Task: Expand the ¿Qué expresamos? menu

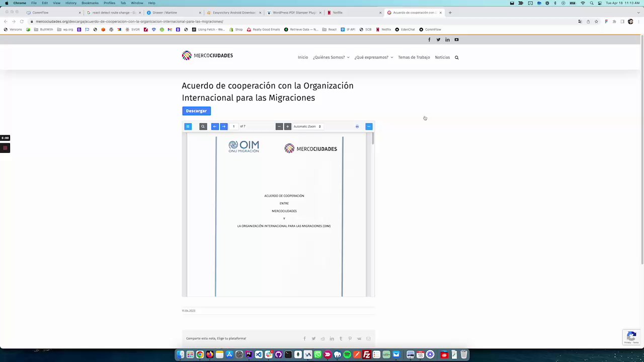Action: tap(374, 57)
